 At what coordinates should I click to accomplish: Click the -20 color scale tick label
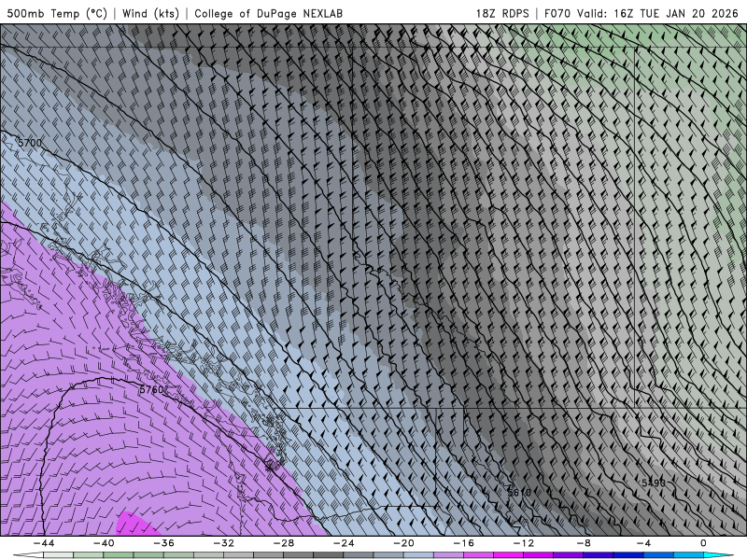coord(404,543)
